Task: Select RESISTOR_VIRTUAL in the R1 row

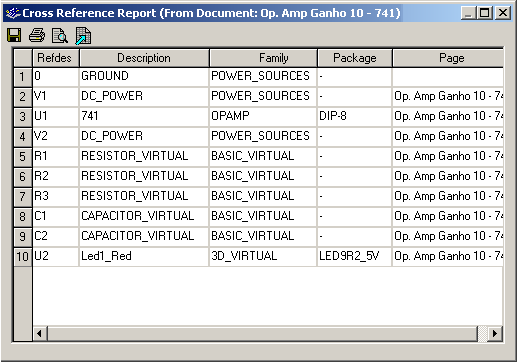Action: tap(144, 157)
